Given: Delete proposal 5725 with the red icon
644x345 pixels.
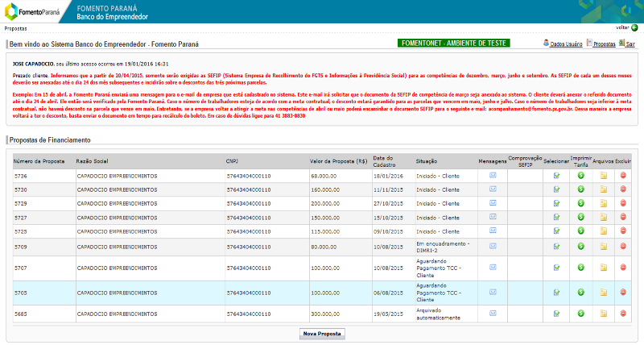Looking at the screenshot, I should (623, 231).
